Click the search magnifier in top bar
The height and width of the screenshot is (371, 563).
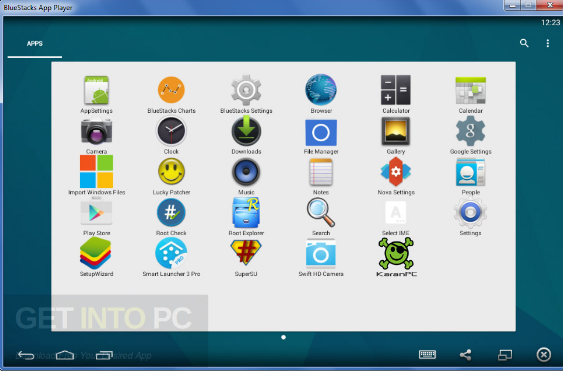[x=524, y=43]
